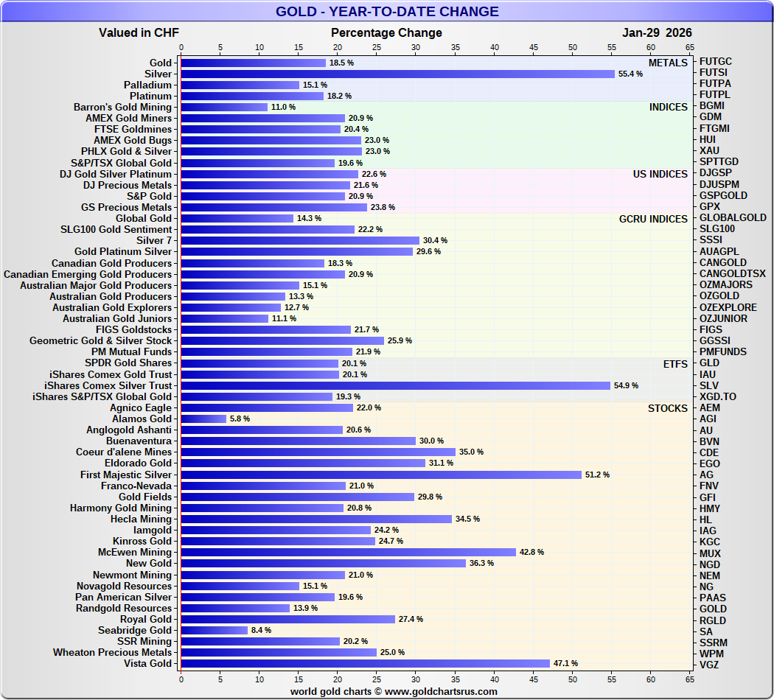The image size is (774, 700).
Task: Click ticker FUTSI on the right
Action: [x=714, y=72]
